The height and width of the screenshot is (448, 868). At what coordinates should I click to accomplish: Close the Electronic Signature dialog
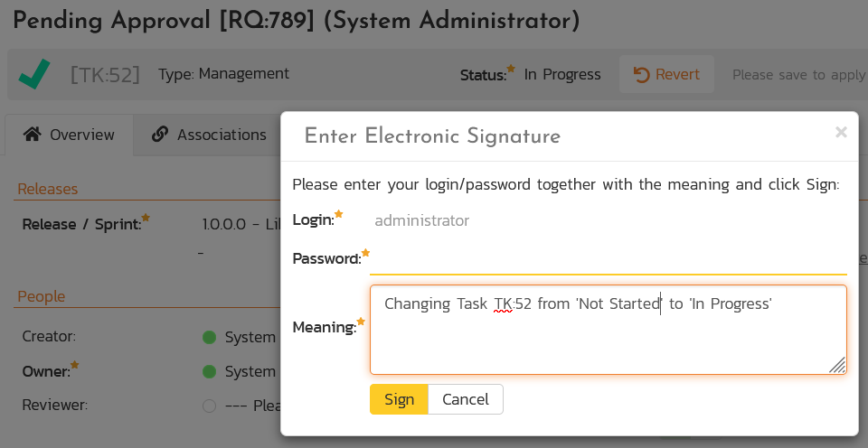[841, 133]
